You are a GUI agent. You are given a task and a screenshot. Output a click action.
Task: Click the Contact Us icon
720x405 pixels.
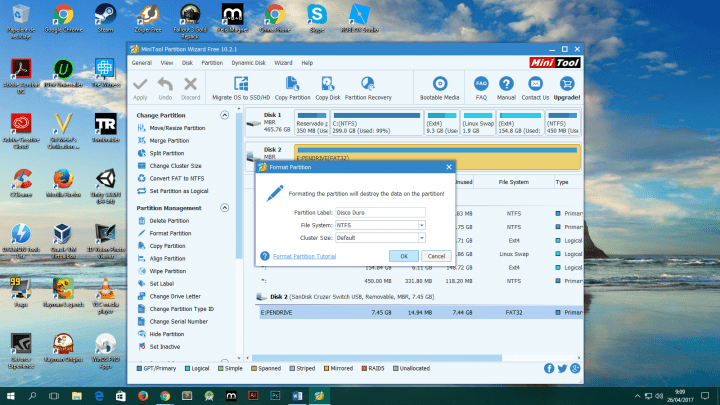(x=535, y=84)
